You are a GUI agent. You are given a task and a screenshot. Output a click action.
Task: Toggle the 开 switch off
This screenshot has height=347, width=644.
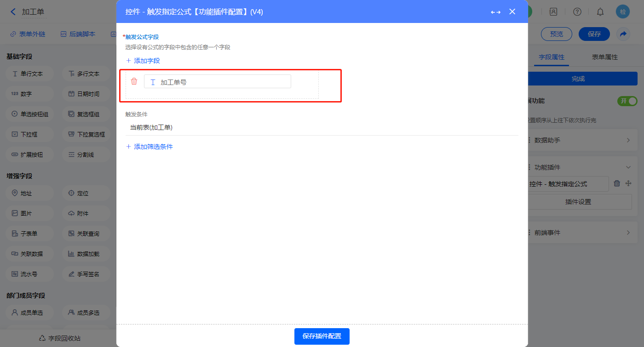pyautogui.click(x=627, y=101)
